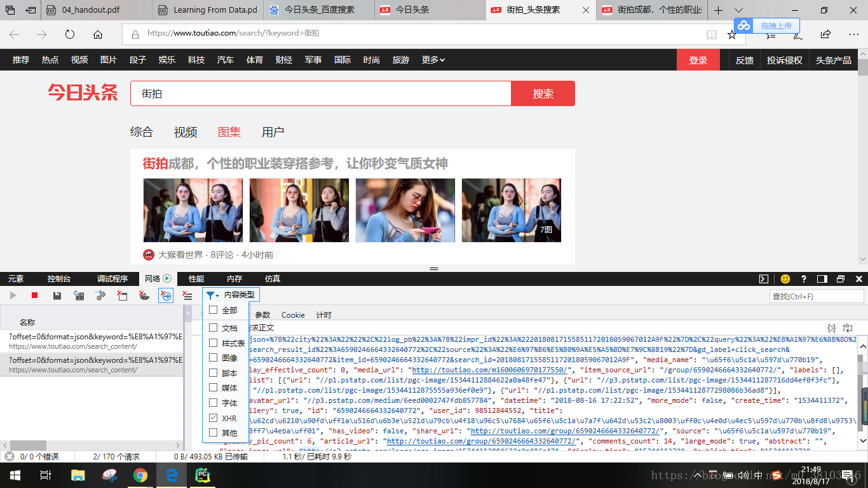Click the browser home icon
Viewport: 868px width, 488px height.
[97, 34]
